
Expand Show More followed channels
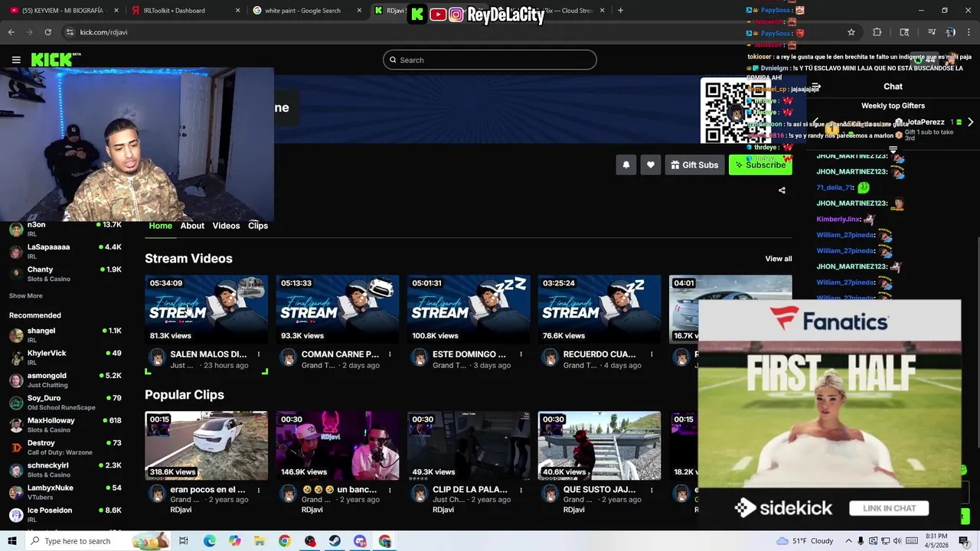click(x=25, y=295)
